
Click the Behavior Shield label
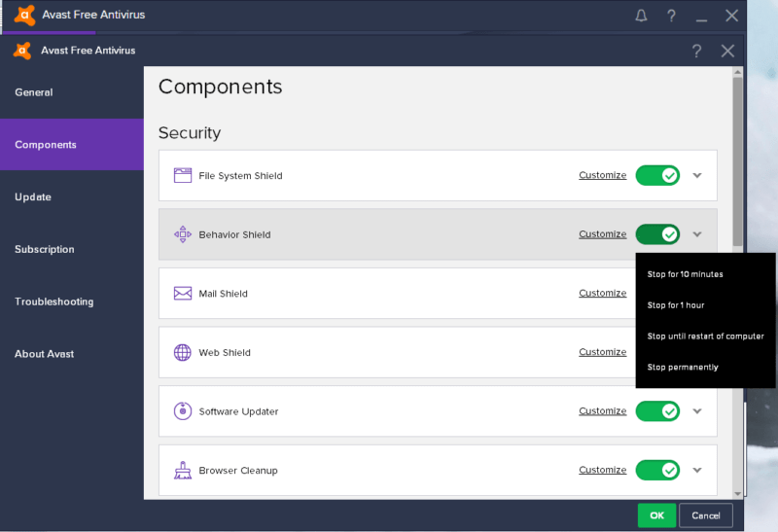pos(234,234)
